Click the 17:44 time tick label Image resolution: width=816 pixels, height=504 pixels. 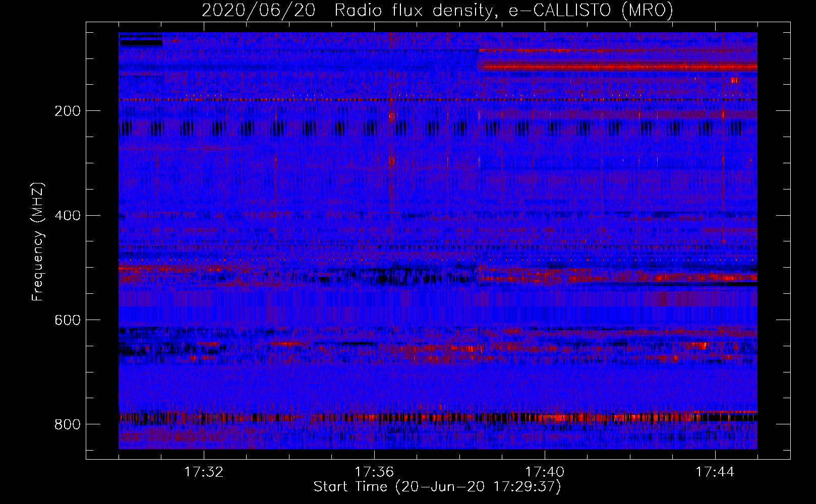point(715,472)
